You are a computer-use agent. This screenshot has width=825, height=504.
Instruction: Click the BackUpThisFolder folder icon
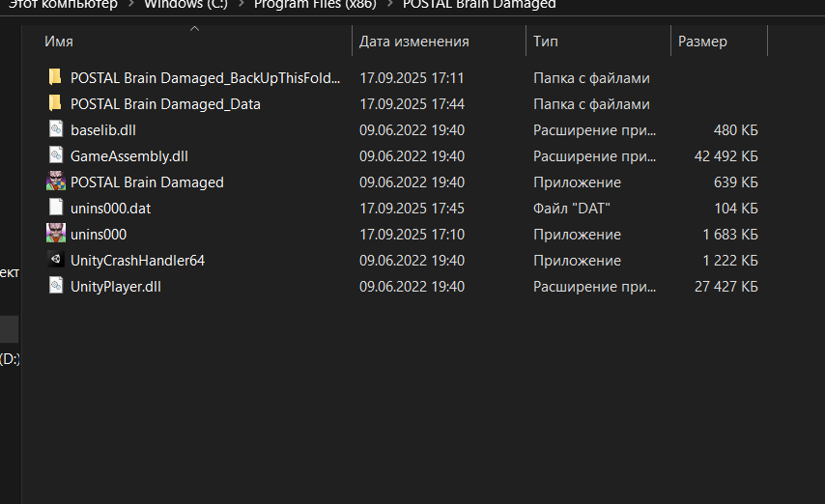tap(55, 77)
